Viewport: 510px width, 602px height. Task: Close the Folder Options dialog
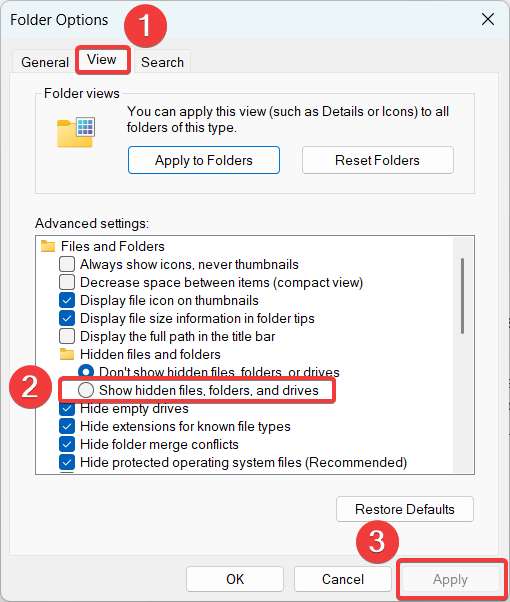point(488,19)
